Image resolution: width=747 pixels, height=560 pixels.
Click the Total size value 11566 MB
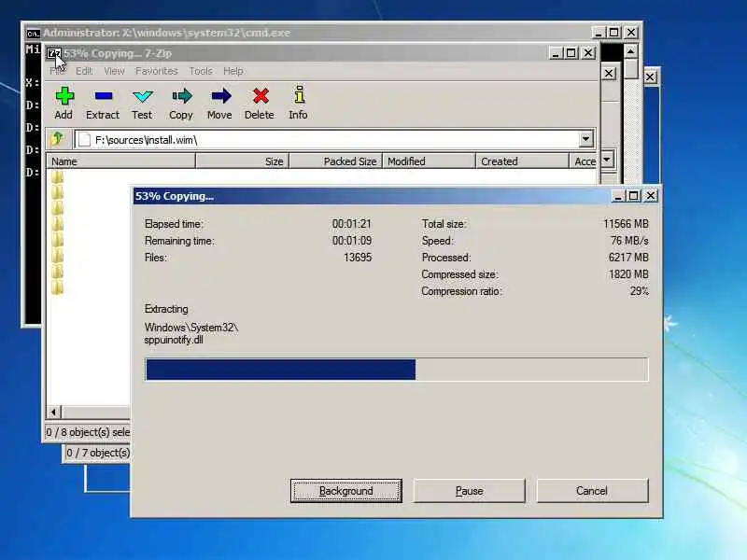[x=626, y=223]
